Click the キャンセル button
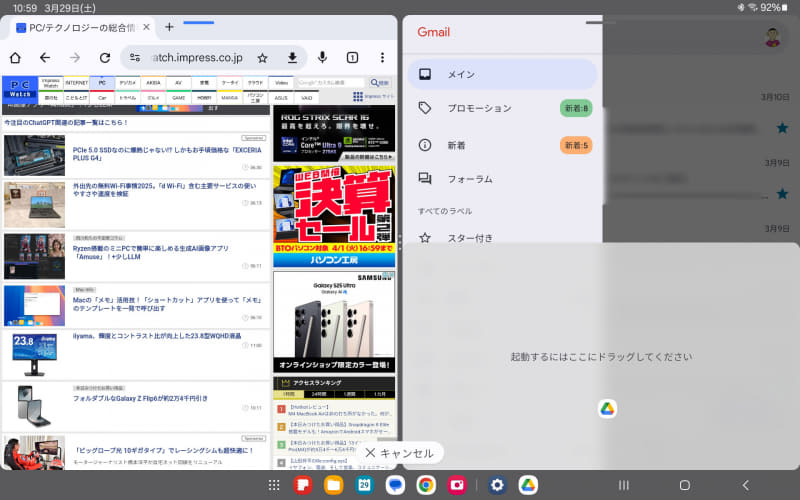Screen dimensions: 800x500 coord(399,453)
